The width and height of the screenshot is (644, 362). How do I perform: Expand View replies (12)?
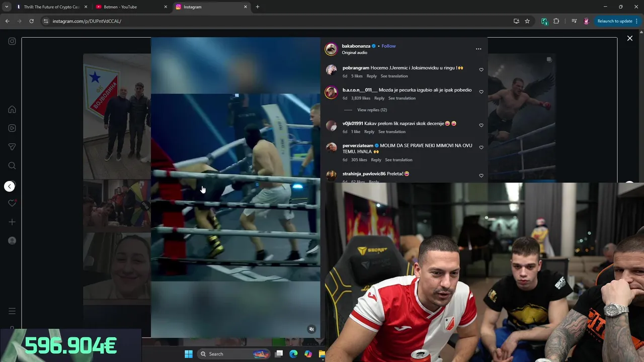(372, 110)
